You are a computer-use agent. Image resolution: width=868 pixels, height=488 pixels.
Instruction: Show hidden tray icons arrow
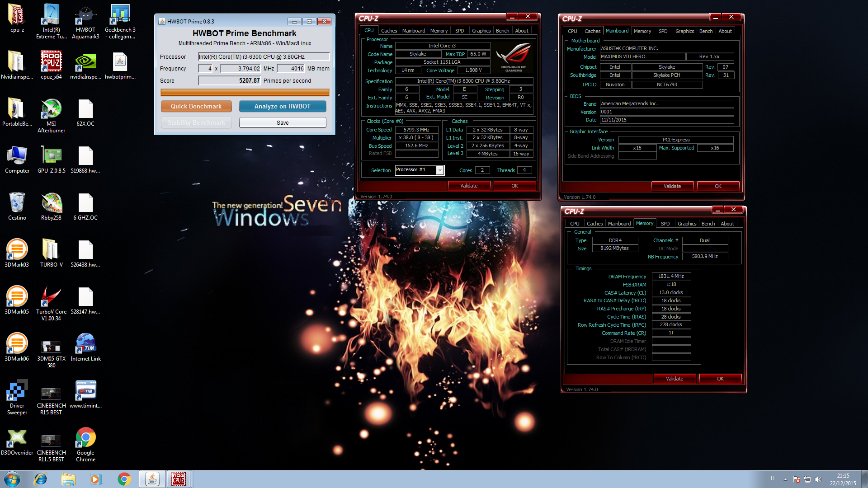[x=785, y=479]
